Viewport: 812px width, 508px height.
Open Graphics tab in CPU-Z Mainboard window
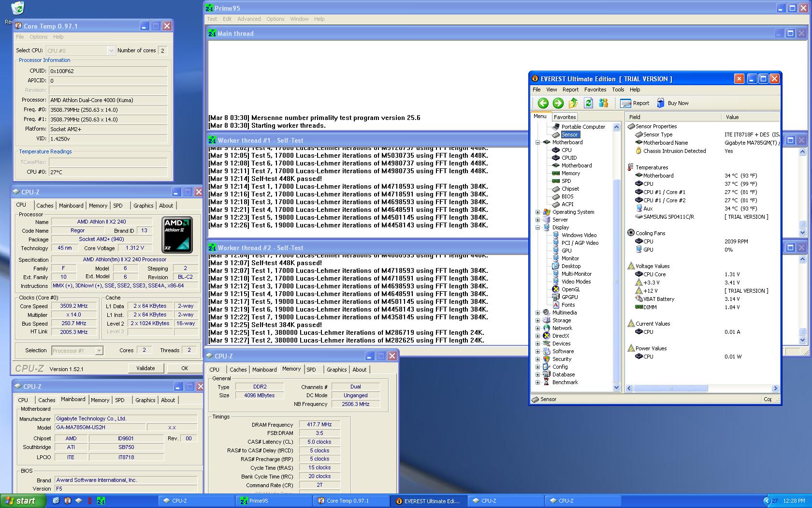point(145,400)
